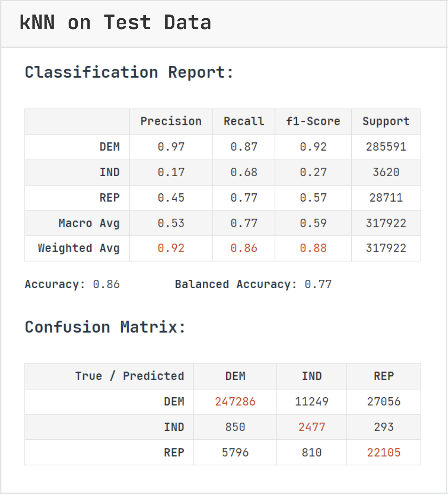Select the f1-Score column header

coord(313,122)
